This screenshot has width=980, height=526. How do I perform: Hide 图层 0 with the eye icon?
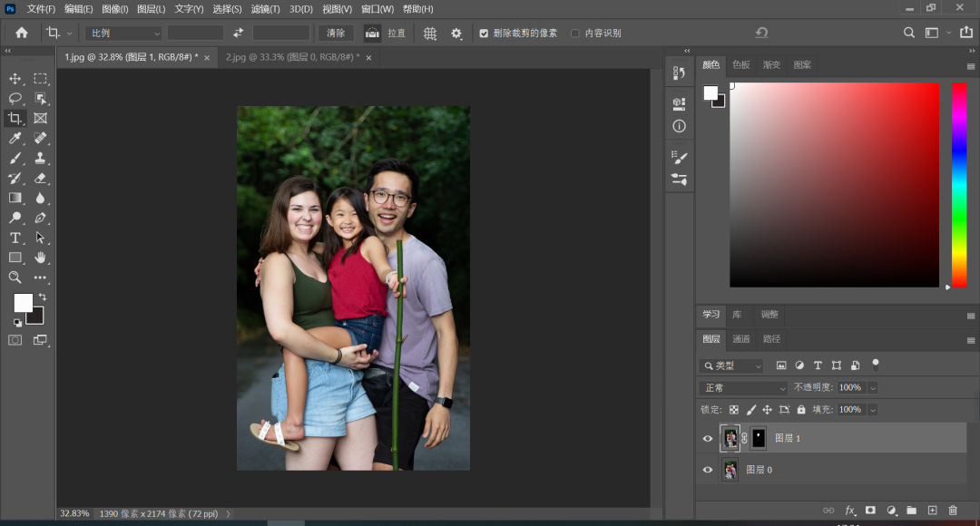point(708,470)
